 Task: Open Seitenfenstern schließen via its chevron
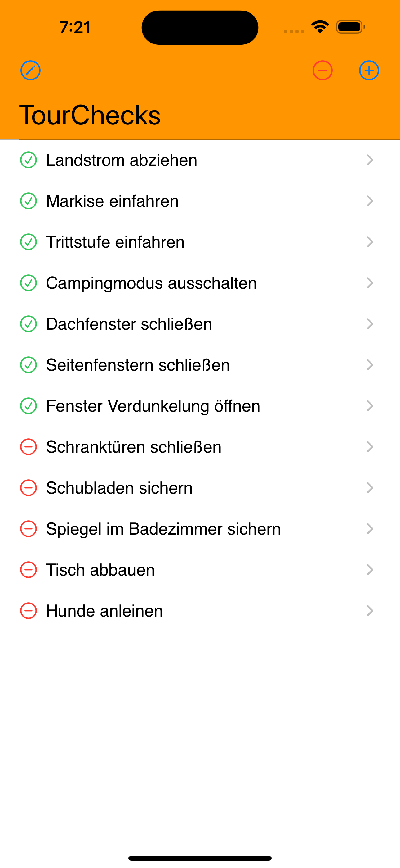(x=370, y=365)
